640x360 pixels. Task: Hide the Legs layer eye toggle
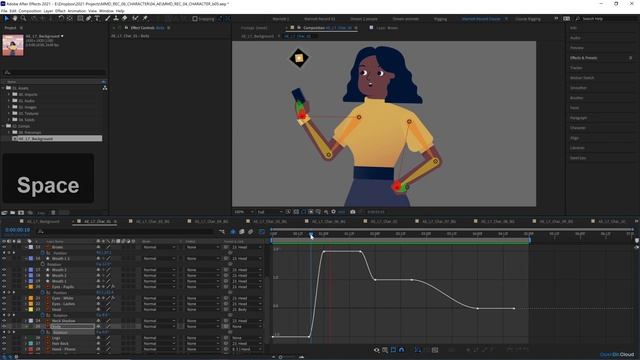click(4, 338)
